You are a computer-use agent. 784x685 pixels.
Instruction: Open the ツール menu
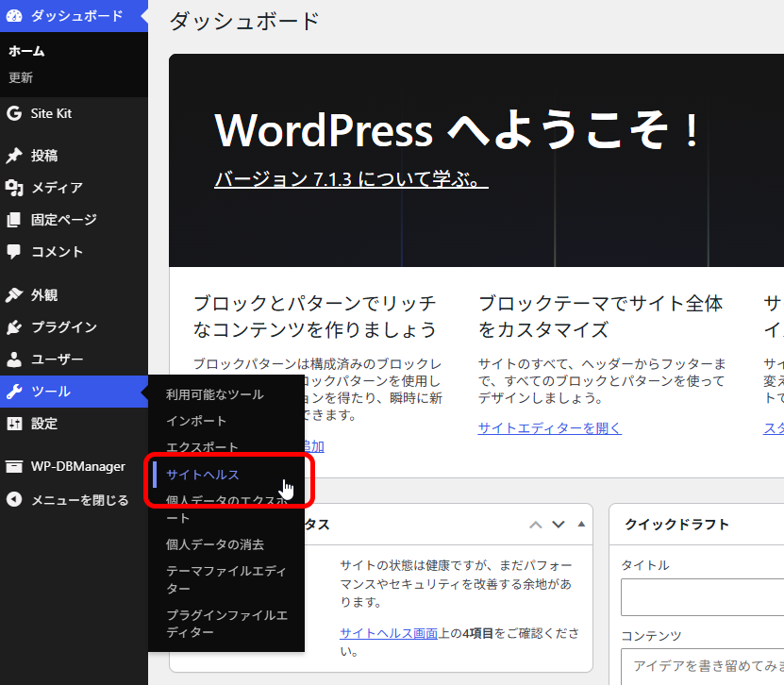click(x=74, y=392)
